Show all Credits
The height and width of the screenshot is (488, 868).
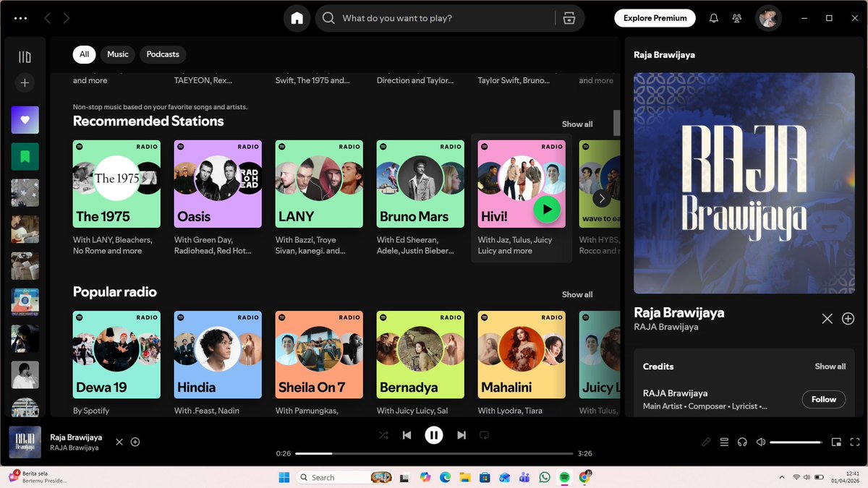(830, 367)
